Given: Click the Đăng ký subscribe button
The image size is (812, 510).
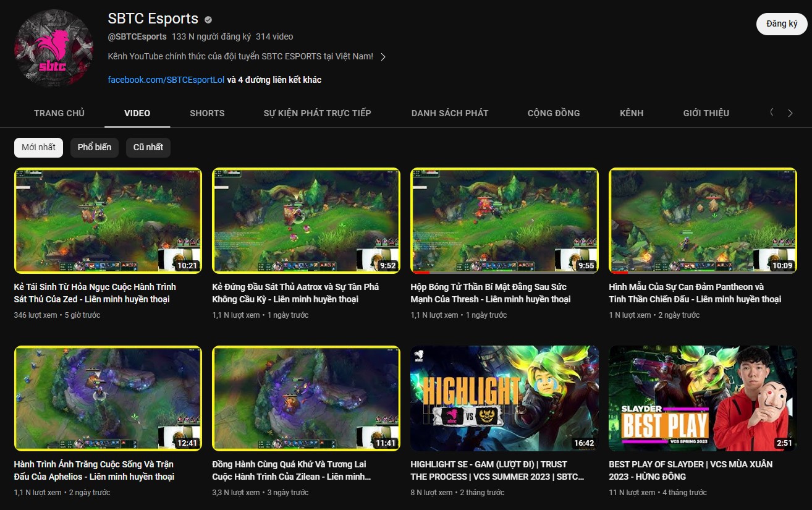Looking at the screenshot, I should point(781,23).
